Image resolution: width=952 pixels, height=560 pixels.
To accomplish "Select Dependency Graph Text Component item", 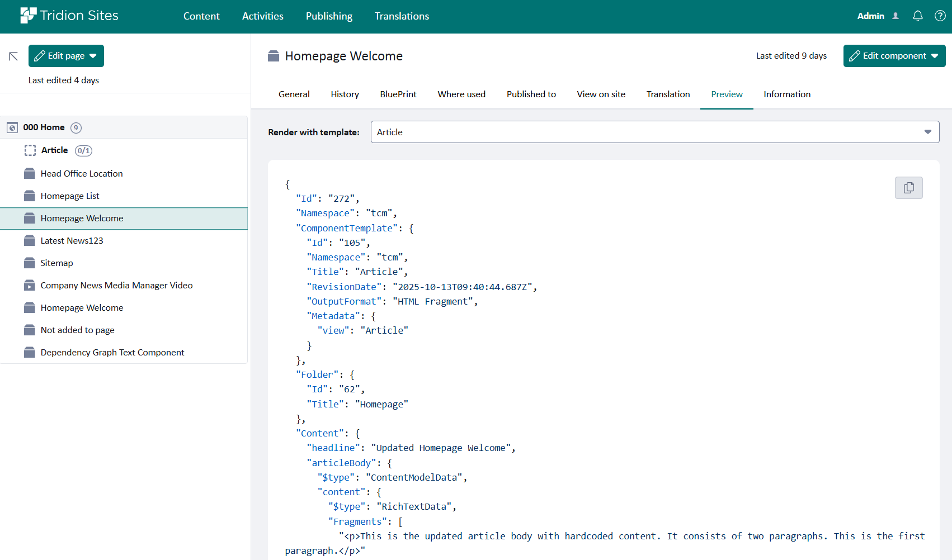I will pos(112,353).
